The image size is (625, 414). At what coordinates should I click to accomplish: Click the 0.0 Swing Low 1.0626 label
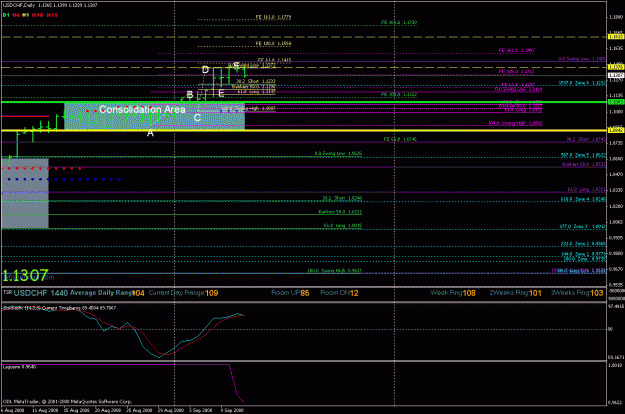click(x=338, y=153)
